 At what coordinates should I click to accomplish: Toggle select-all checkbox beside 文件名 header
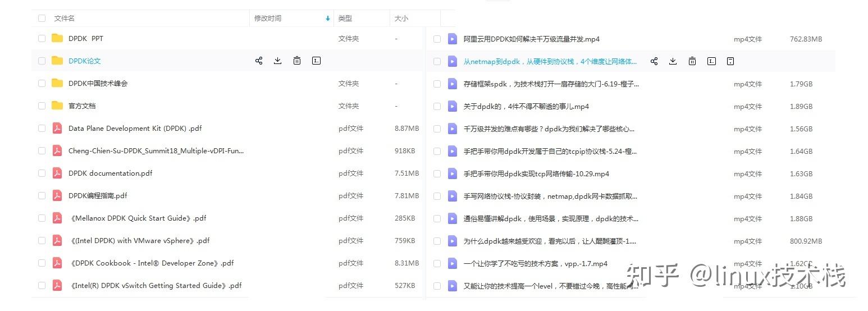[42, 18]
